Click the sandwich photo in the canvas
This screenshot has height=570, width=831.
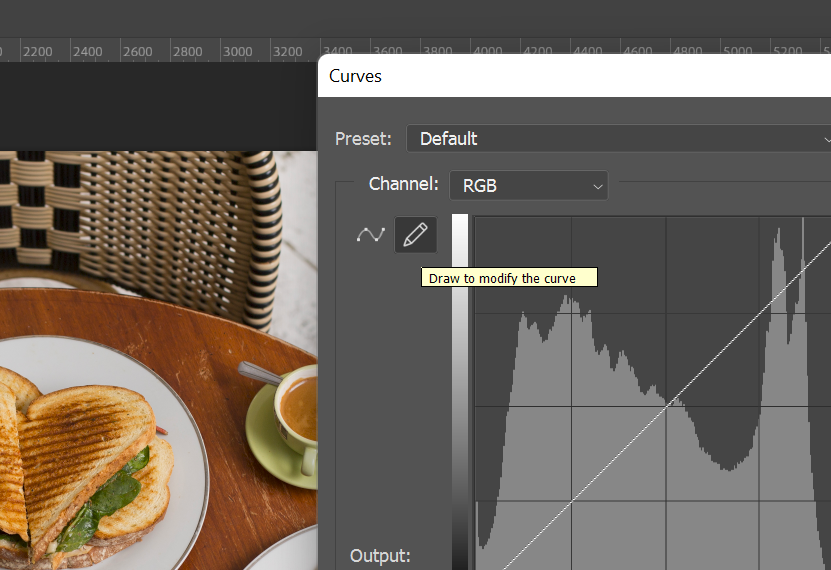click(158, 360)
